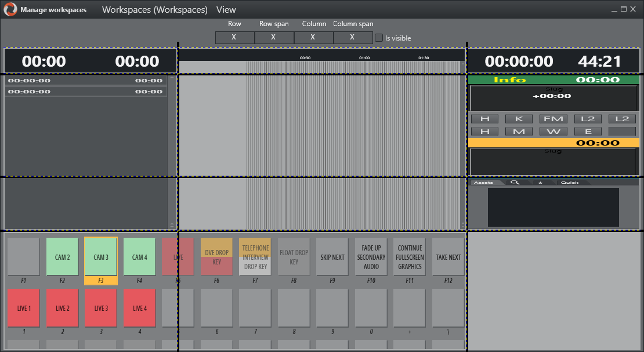Open the Workspaces (Workspaces) menu
This screenshot has height=352, width=644.
coord(154,10)
